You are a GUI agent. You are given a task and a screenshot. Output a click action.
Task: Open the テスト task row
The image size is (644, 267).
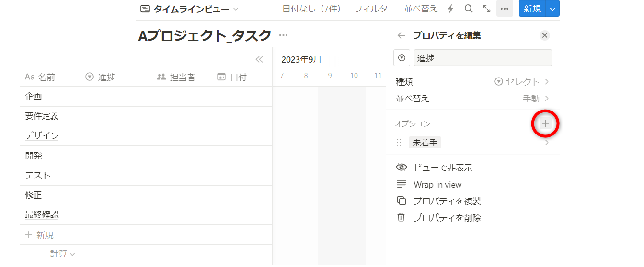[x=37, y=176]
